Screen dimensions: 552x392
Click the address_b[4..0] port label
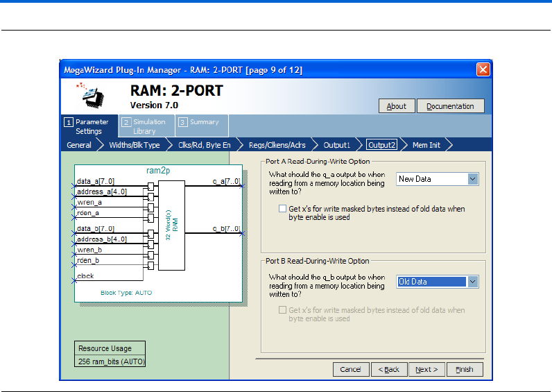102,239
